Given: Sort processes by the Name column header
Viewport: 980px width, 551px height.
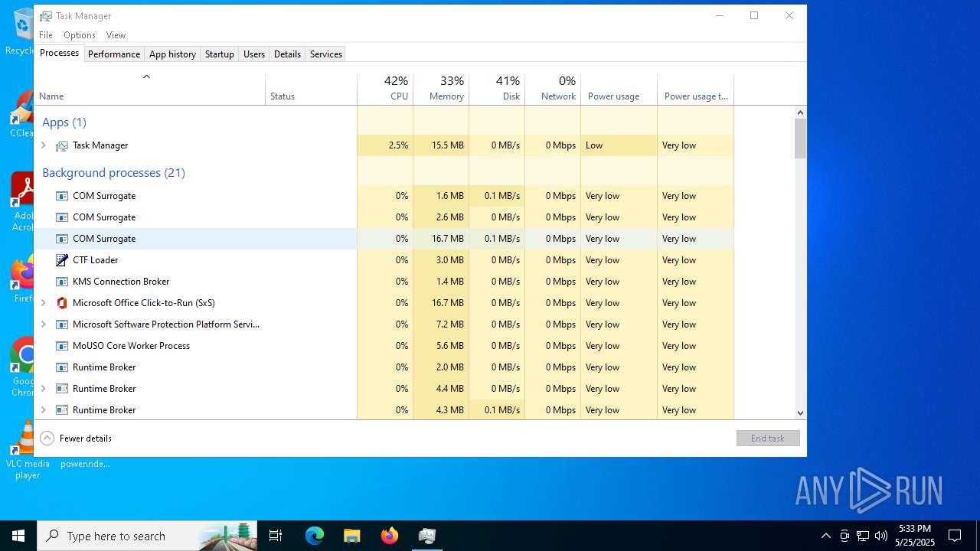Looking at the screenshot, I should [150, 90].
